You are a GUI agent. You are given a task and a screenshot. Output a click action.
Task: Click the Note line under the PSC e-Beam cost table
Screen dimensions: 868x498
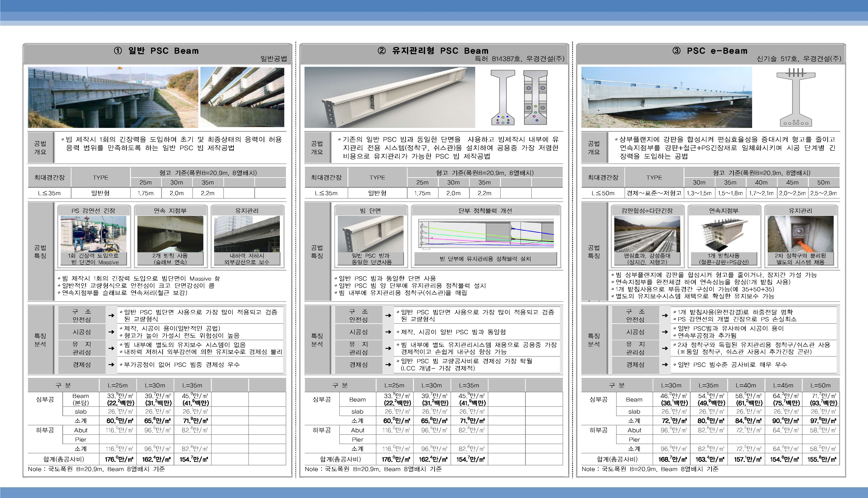[x=650, y=469]
